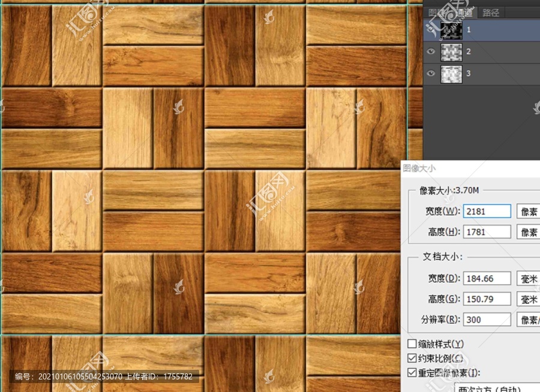Viewport: 540px width, 392px height.
Task: Toggle the 重定图像像素(I) checkbox
Action: [x=412, y=373]
